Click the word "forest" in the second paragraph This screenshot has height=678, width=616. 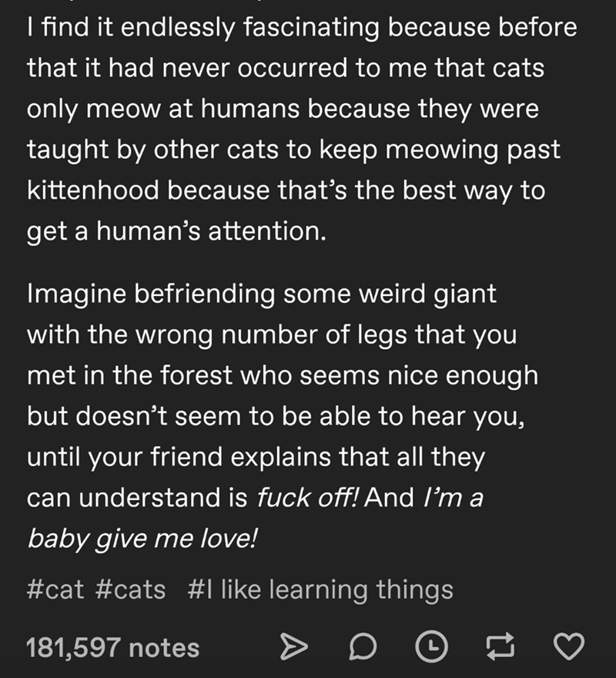click(196, 375)
